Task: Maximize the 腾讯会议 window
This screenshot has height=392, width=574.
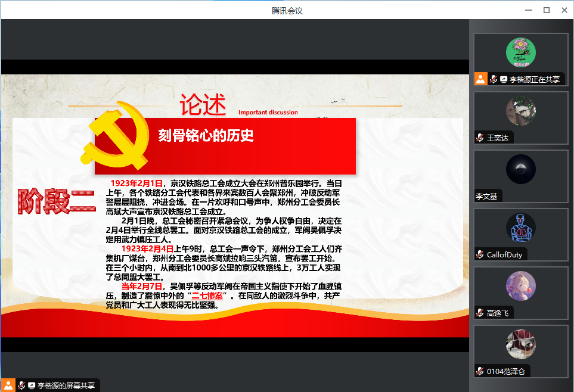Action: [546, 10]
